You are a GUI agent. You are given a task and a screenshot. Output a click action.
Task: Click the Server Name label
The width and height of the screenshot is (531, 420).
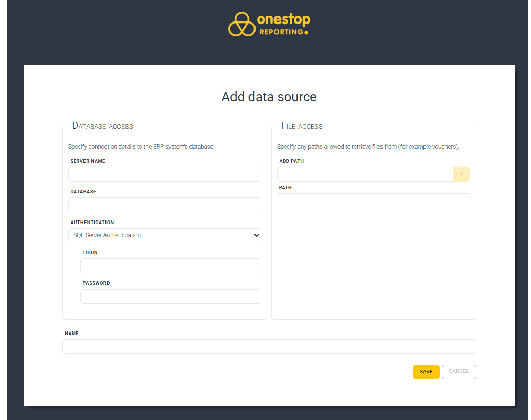pos(87,161)
